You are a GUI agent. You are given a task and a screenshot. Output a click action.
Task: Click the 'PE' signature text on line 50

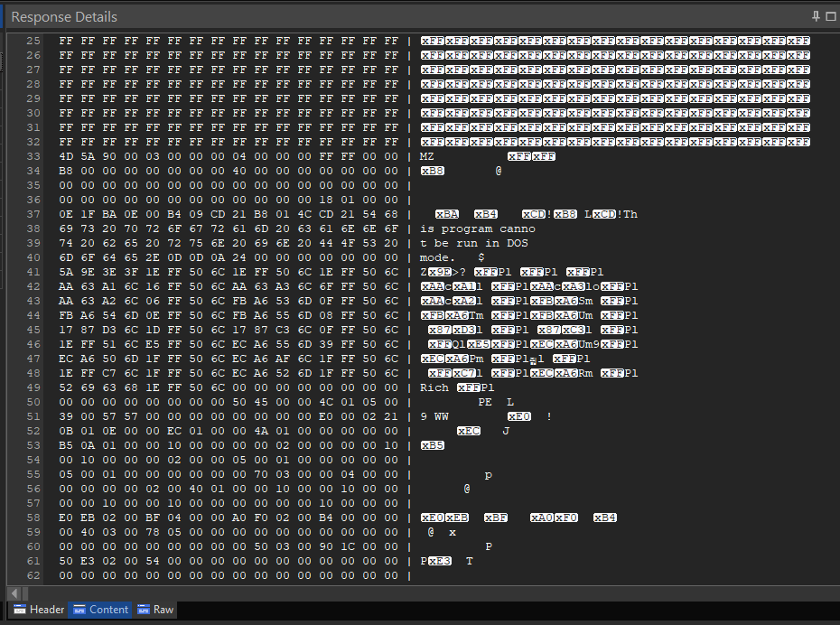(485, 402)
